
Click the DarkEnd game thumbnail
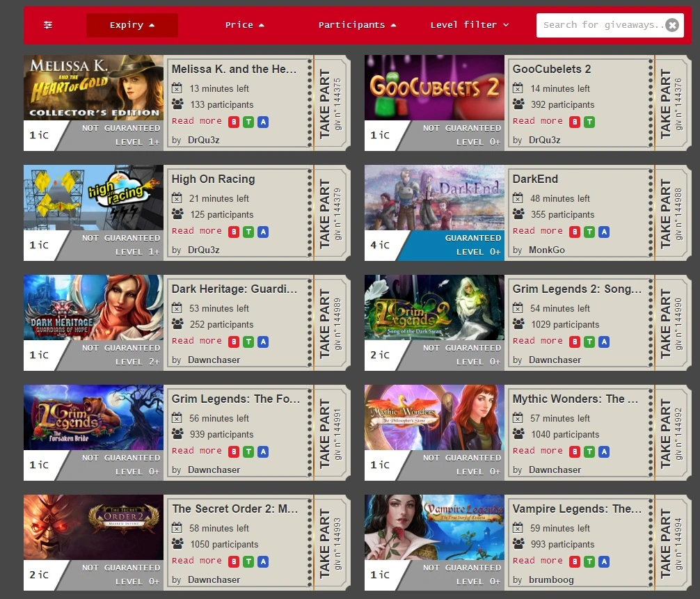pyautogui.click(x=434, y=198)
